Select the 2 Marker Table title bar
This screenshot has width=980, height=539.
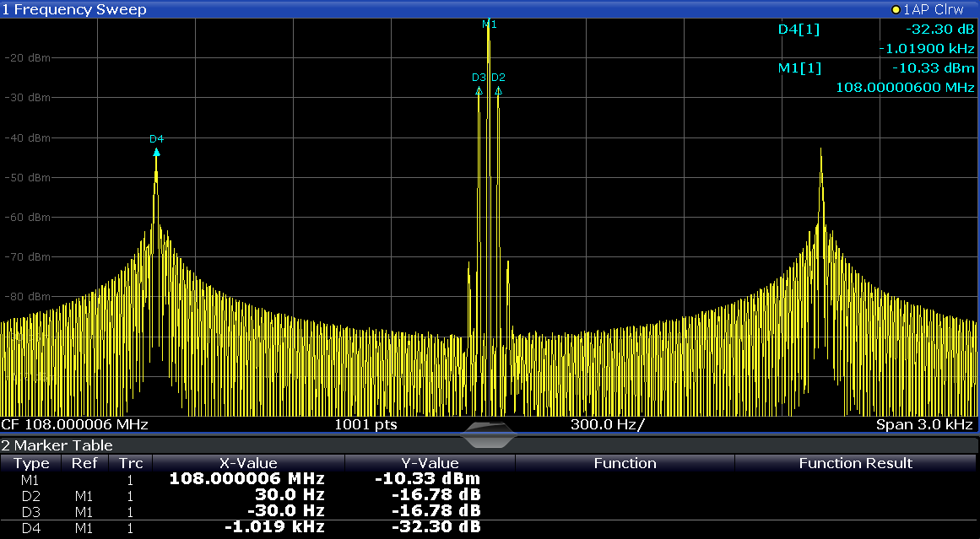(x=57, y=445)
